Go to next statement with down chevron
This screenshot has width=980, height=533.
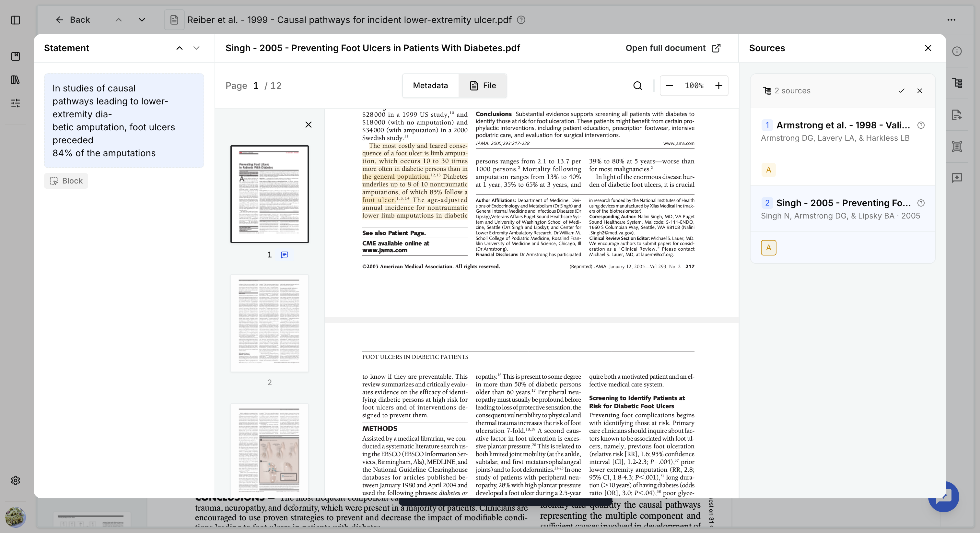point(196,48)
